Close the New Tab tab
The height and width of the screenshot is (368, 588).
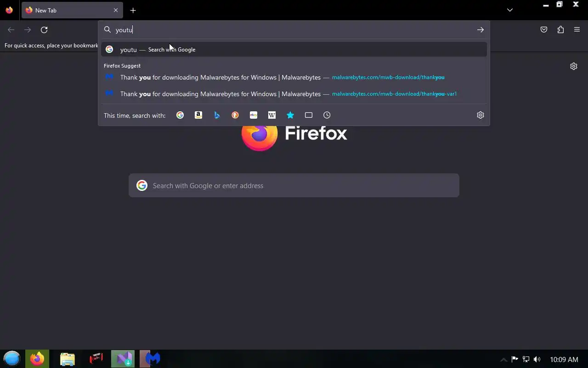tap(116, 10)
